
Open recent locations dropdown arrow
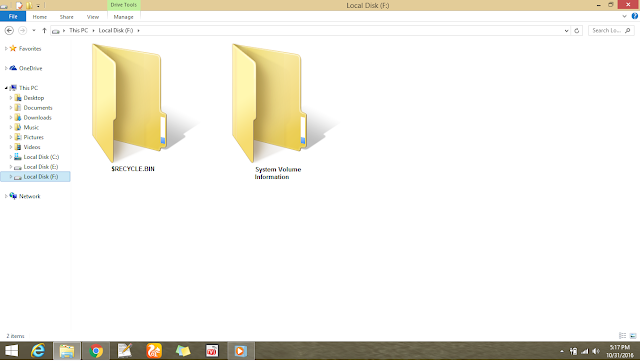tap(34, 30)
